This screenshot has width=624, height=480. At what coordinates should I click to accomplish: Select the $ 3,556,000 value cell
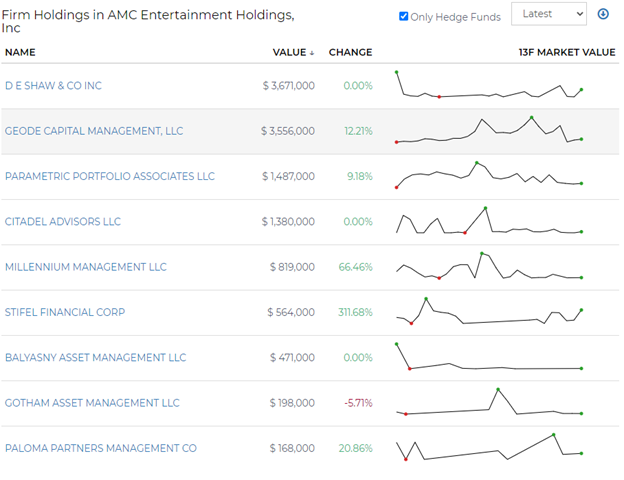[288, 131]
